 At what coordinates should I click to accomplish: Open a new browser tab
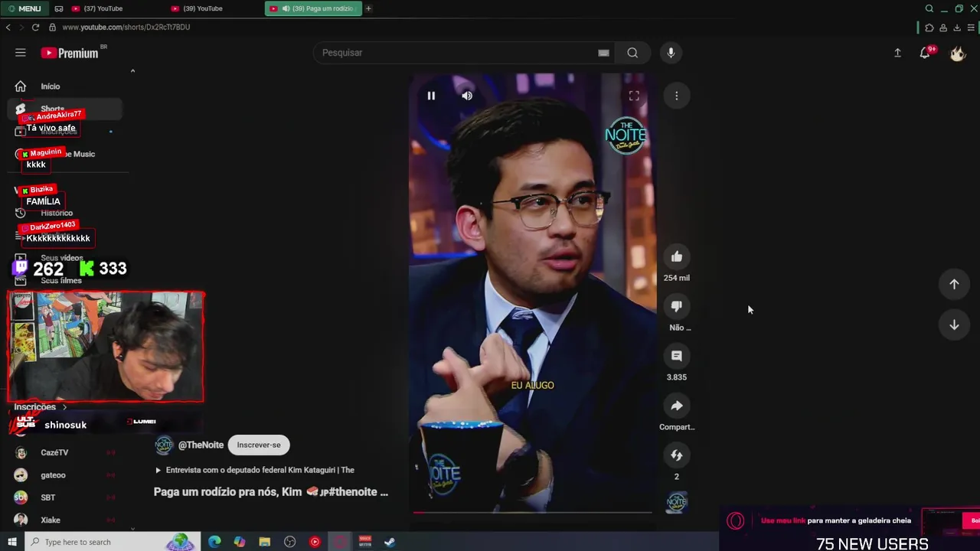pyautogui.click(x=368, y=8)
